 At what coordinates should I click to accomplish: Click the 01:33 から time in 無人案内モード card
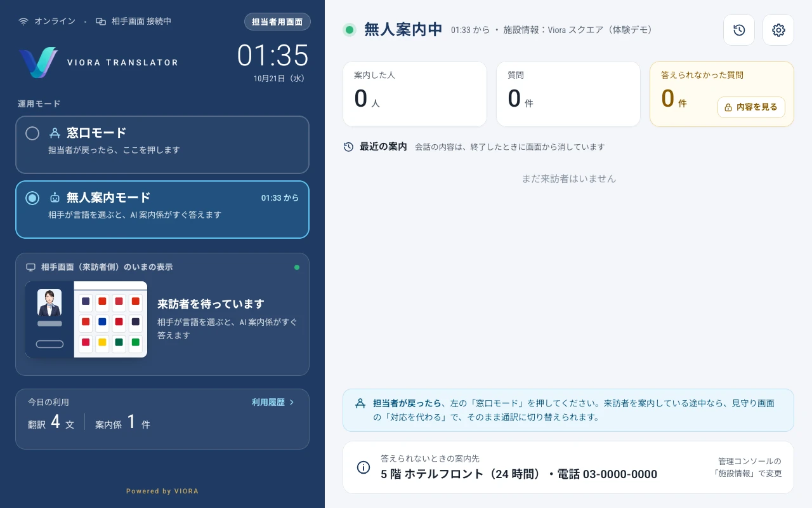click(280, 198)
